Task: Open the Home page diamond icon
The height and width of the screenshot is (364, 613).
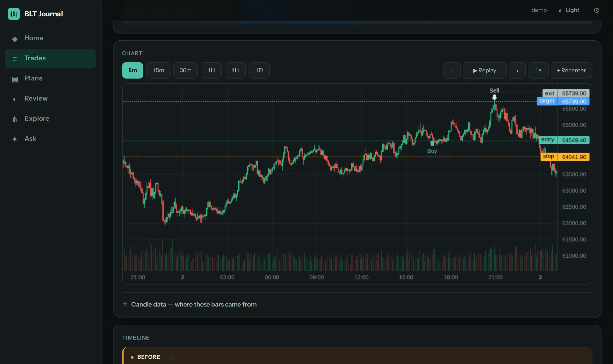Action: (x=15, y=39)
